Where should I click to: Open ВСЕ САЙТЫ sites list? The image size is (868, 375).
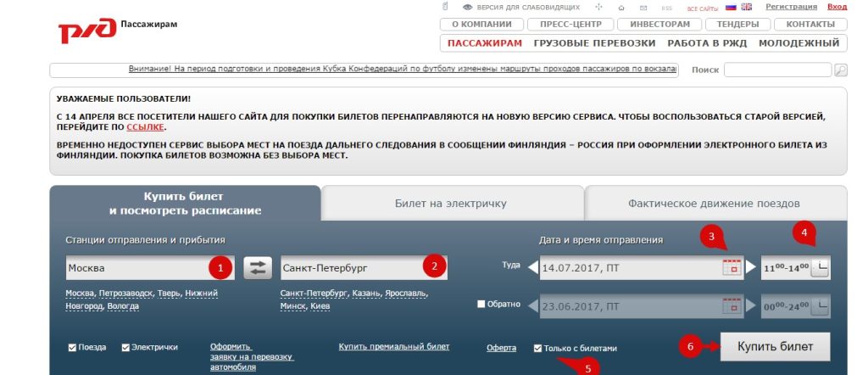(703, 8)
